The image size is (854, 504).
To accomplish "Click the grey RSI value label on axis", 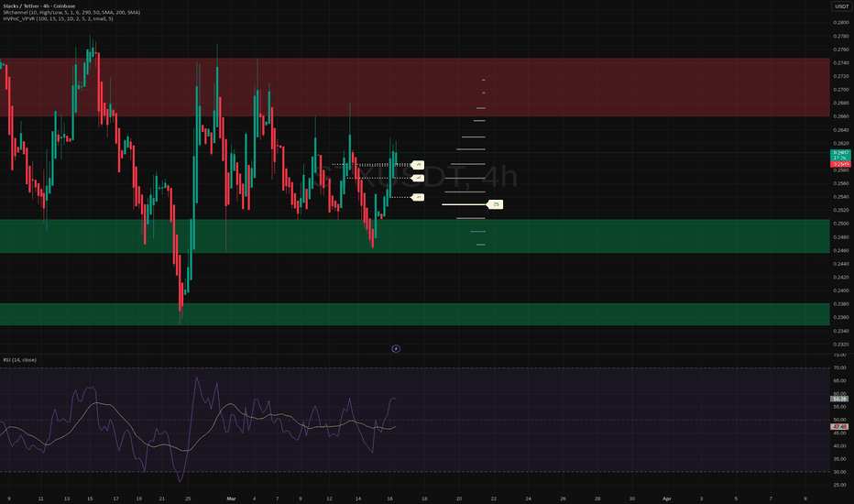I will tap(839, 399).
